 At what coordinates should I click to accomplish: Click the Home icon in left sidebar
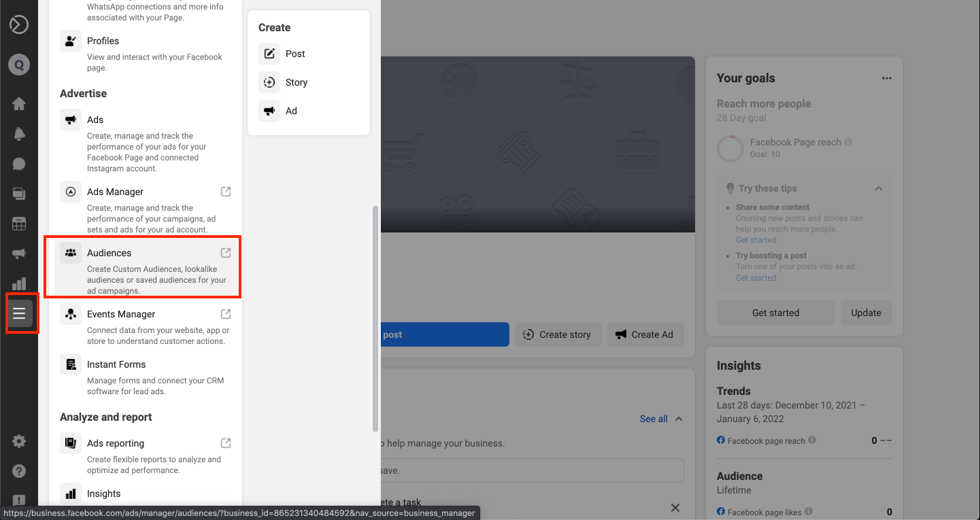[19, 103]
